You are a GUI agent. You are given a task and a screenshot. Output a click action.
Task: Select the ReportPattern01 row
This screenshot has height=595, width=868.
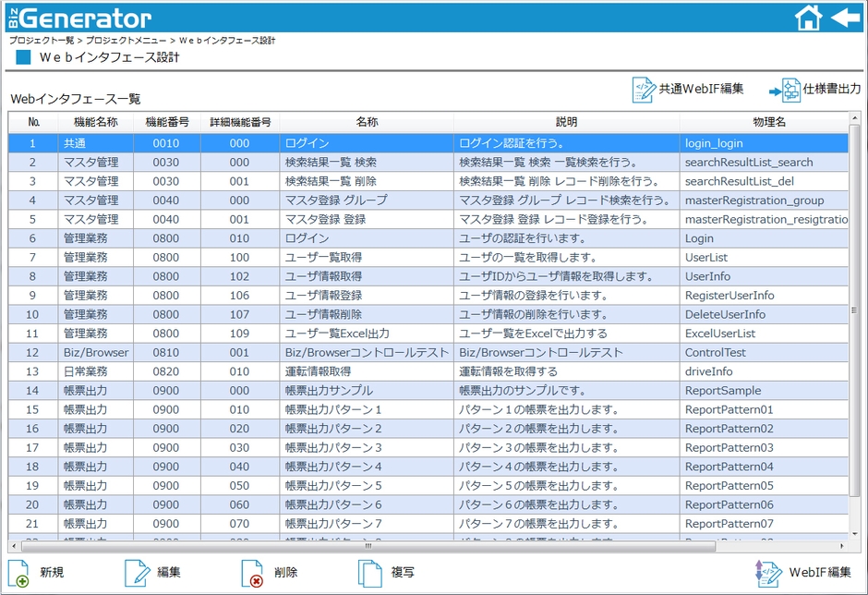(x=369, y=409)
